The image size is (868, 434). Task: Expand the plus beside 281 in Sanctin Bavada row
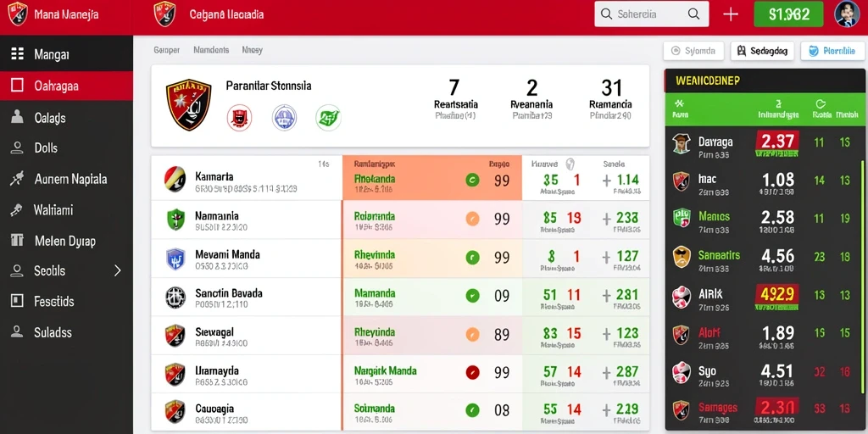(x=607, y=295)
